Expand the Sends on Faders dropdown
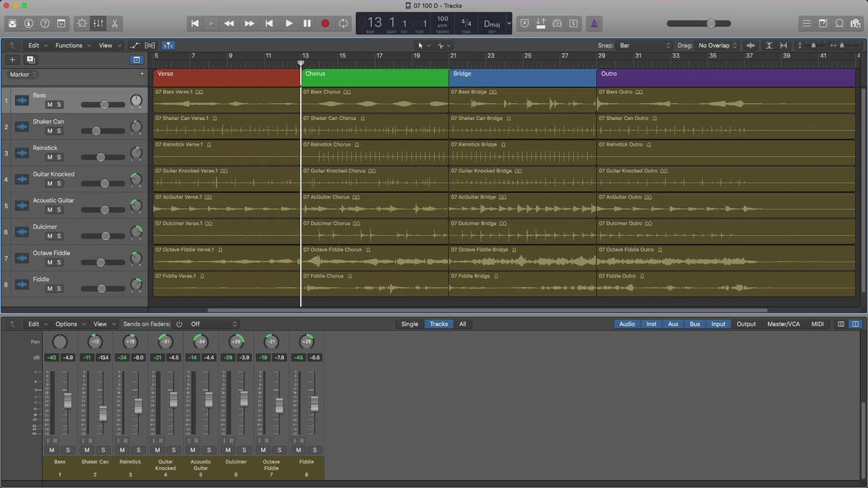Image resolution: width=868 pixels, height=488 pixels. (213, 324)
